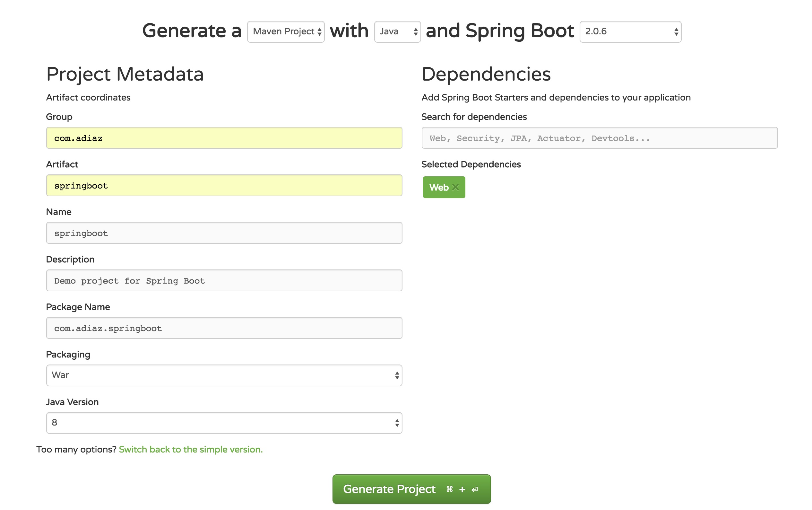
Task: Click the Dependencies heading
Action: click(486, 74)
